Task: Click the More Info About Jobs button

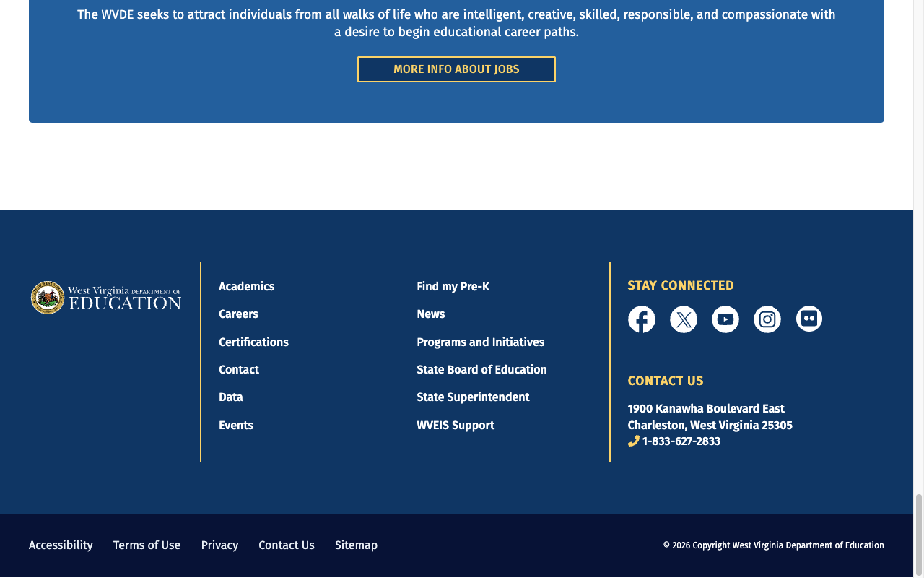Action: coord(456,69)
